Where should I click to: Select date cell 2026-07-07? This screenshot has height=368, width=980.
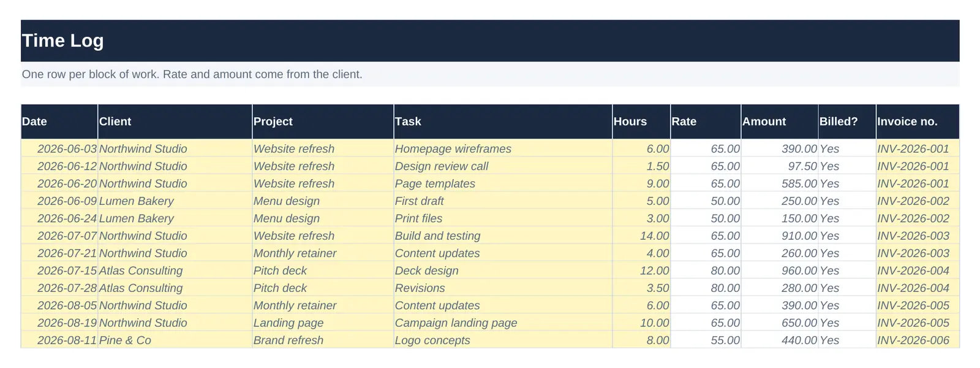[x=59, y=236]
